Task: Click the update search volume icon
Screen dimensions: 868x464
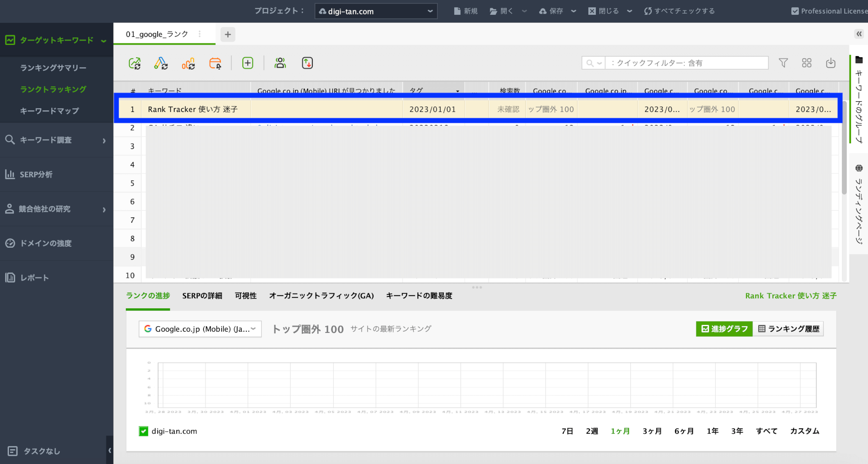Action: coord(188,63)
